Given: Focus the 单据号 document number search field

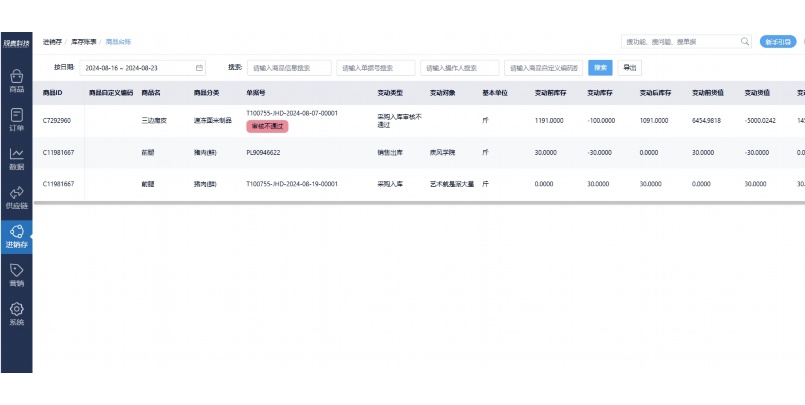Looking at the screenshot, I should pos(376,68).
